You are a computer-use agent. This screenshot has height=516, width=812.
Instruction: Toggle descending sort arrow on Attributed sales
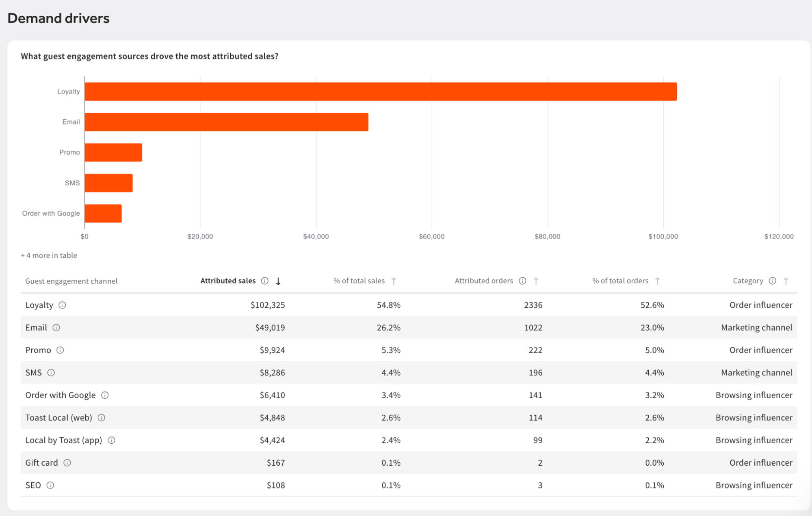[278, 281]
